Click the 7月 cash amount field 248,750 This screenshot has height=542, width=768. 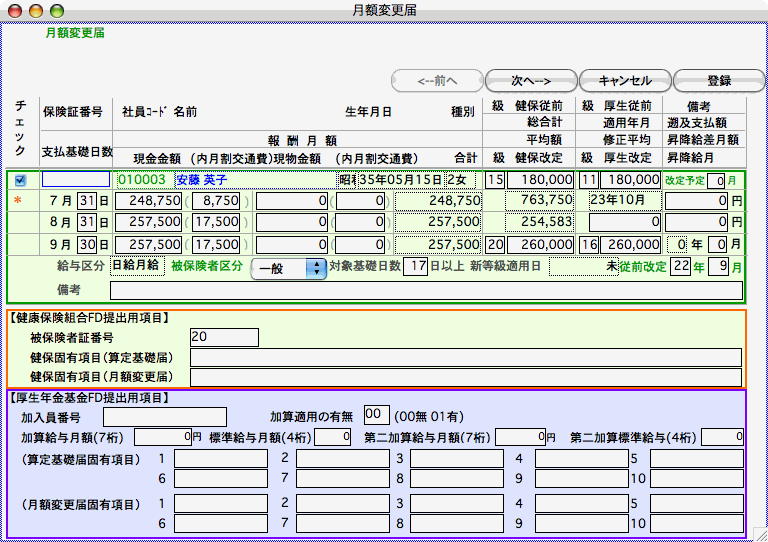click(x=148, y=201)
